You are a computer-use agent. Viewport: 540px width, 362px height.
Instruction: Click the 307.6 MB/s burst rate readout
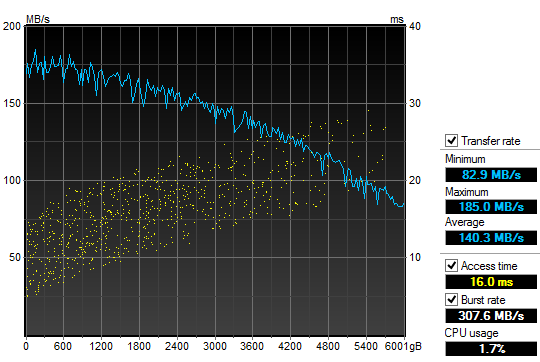[491, 316]
